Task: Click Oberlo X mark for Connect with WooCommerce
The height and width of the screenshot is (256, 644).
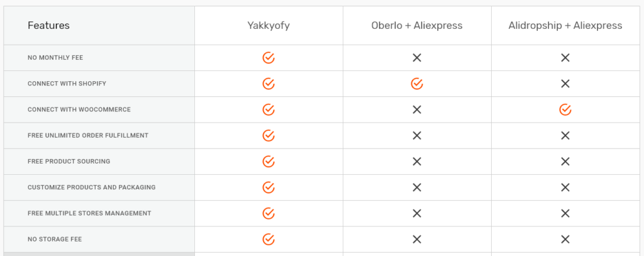Action: 417,109
